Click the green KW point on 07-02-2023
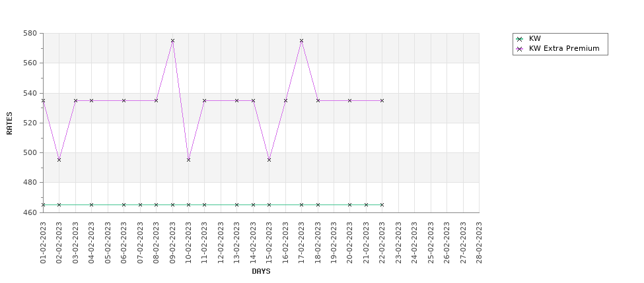This screenshot has height=283, width=644. click(x=140, y=204)
